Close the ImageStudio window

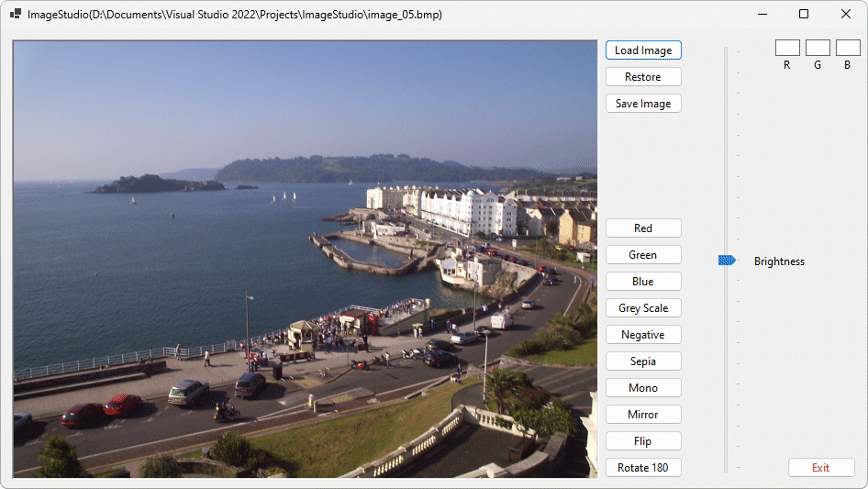pos(846,15)
